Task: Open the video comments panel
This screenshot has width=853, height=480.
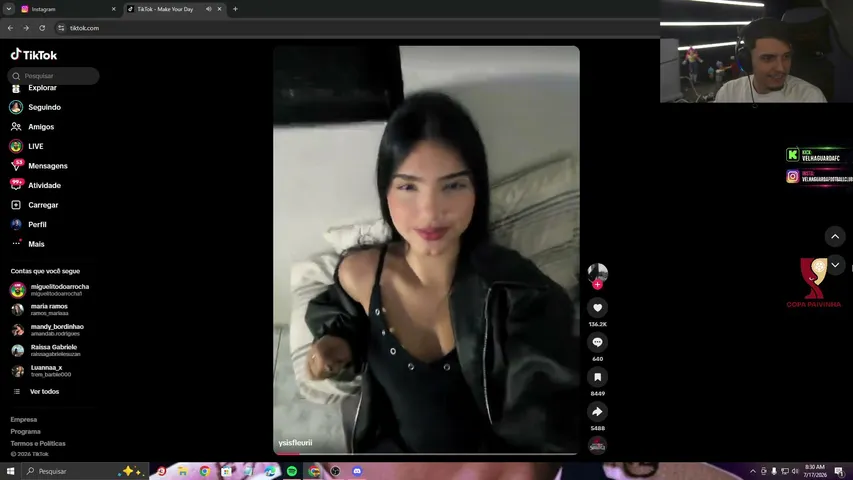Action: point(597,342)
